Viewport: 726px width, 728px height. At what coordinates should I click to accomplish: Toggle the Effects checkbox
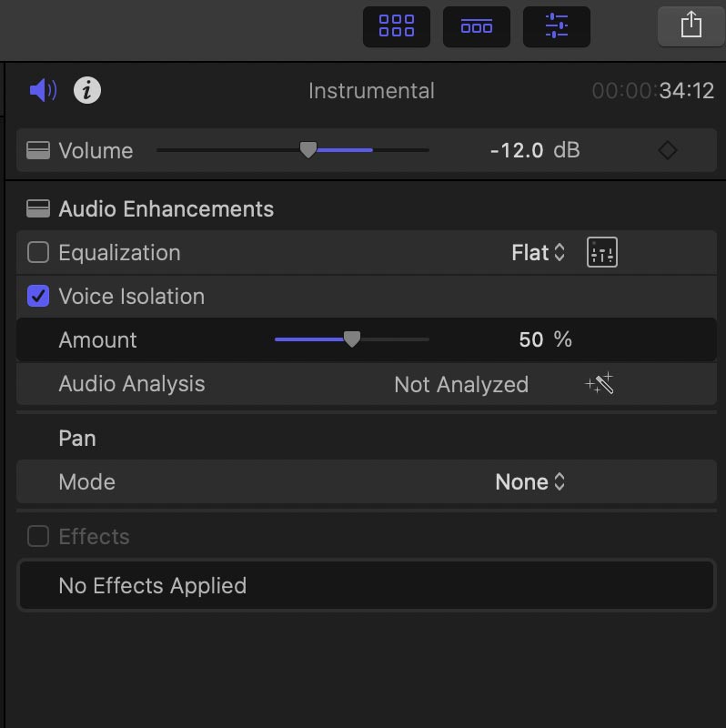click(38, 536)
